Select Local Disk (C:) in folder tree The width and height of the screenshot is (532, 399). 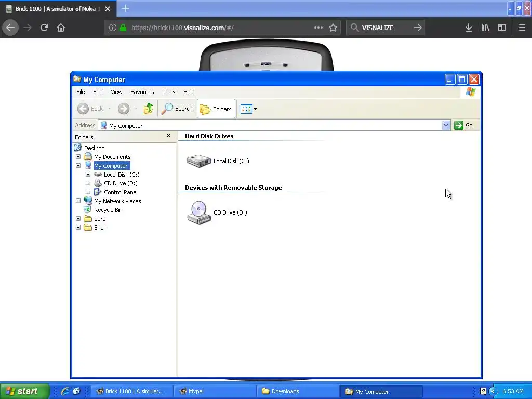point(122,175)
